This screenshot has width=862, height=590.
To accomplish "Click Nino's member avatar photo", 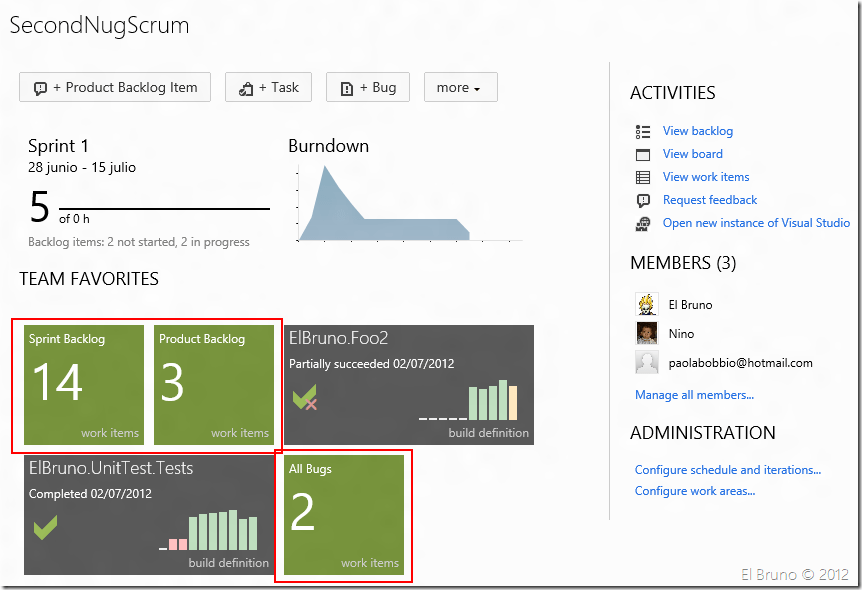I will (647, 333).
